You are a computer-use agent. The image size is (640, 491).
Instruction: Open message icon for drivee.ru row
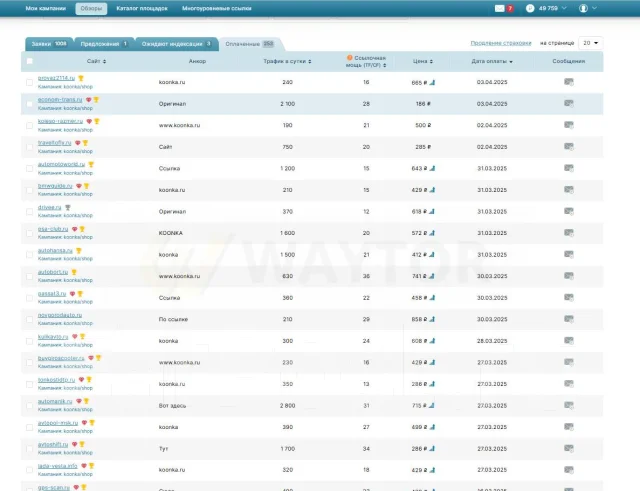coord(569,211)
